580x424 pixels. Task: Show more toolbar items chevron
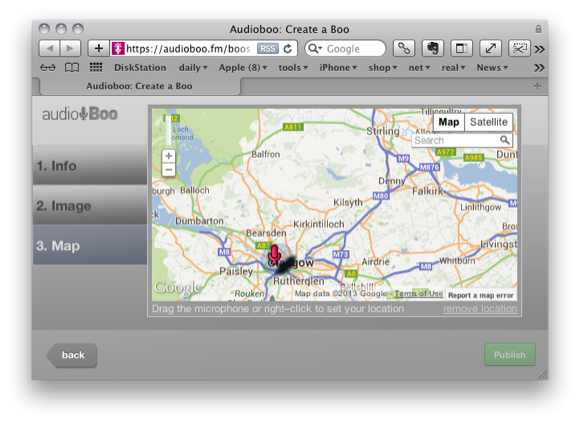click(539, 49)
